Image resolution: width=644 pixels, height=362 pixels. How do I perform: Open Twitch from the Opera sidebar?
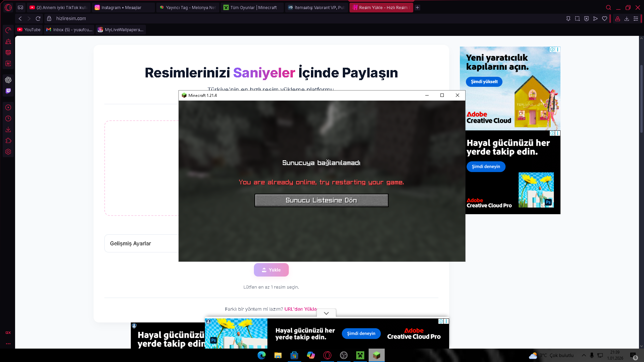pyautogui.click(x=8, y=91)
